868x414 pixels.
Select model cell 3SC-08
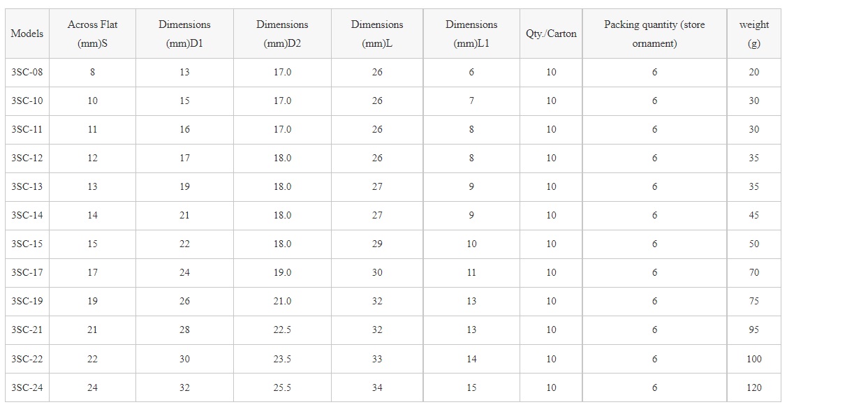27,72
